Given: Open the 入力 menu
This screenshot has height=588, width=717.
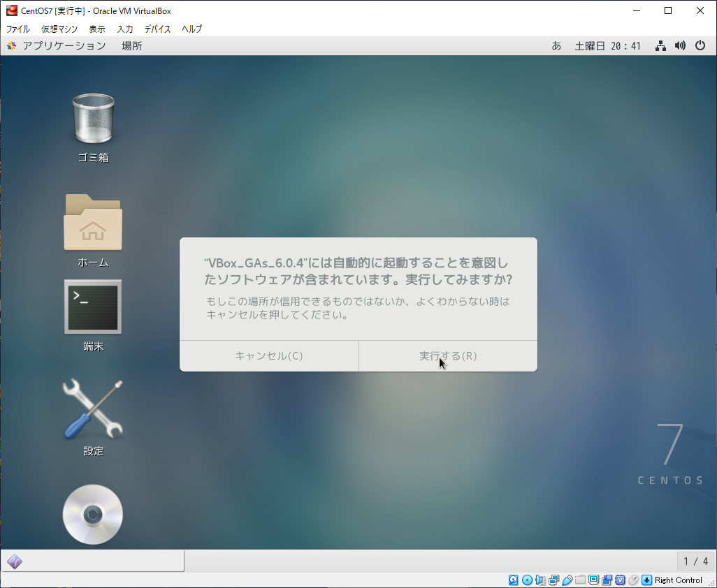Looking at the screenshot, I should pyautogui.click(x=124, y=29).
